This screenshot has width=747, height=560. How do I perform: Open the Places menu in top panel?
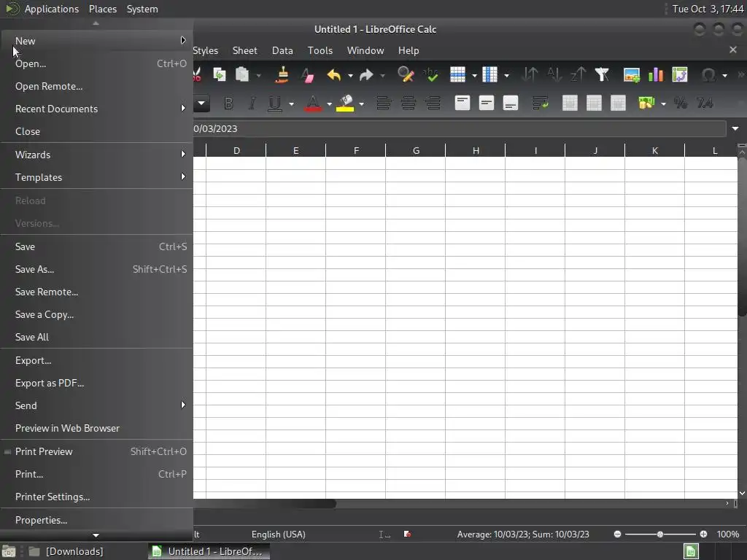103,9
